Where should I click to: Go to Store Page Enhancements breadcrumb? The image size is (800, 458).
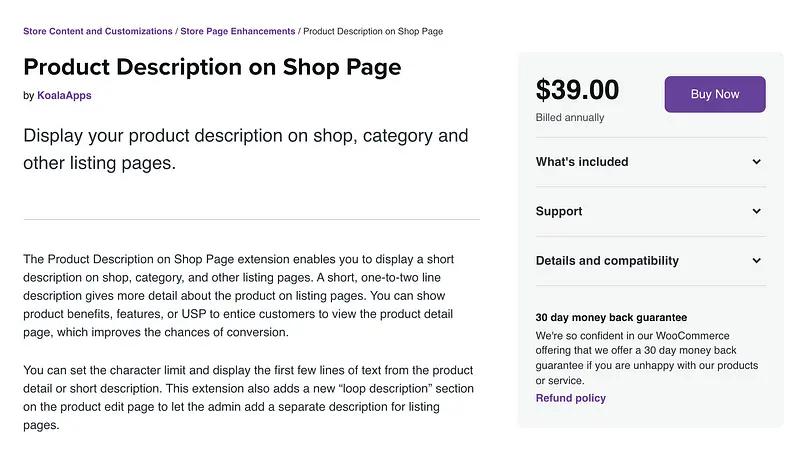tap(238, 31)
